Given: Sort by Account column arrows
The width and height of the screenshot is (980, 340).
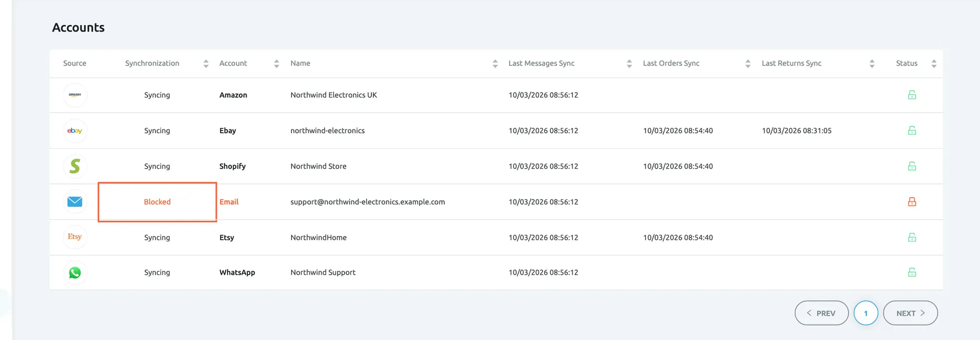Looking at the screenshot, I should tap(277, 64).
